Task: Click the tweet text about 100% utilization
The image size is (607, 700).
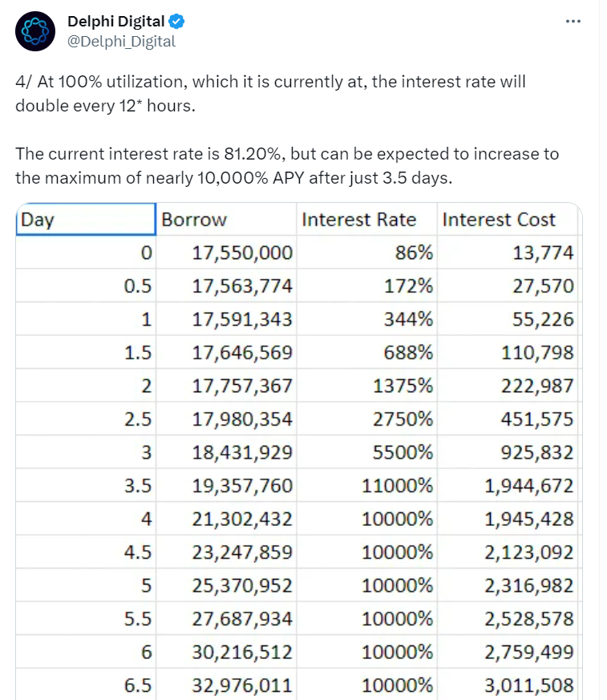Action: (x=271, y=93)
